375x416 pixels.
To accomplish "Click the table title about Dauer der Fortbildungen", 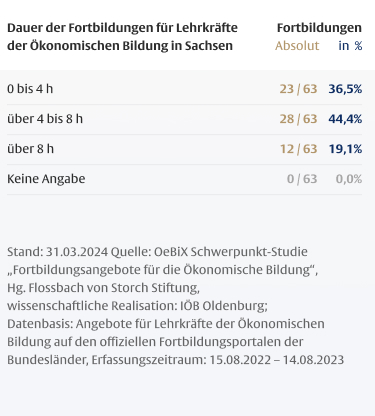I will point(122,37).
